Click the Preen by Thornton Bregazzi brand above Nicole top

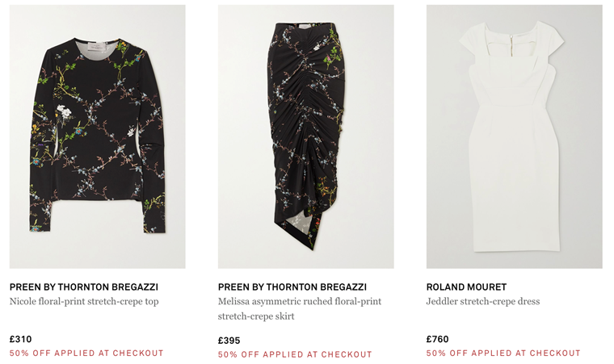pyautogui.click(x=84, y=287)
